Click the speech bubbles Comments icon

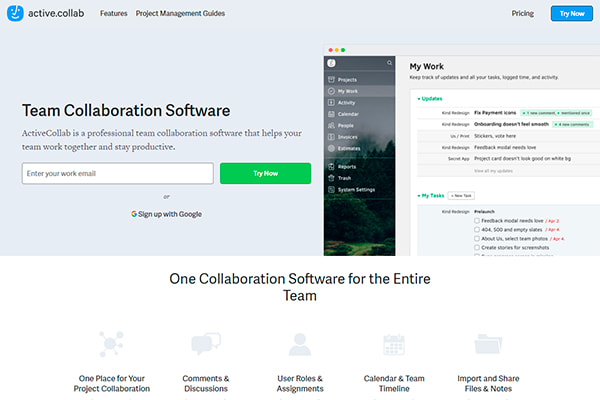[206, 344]
